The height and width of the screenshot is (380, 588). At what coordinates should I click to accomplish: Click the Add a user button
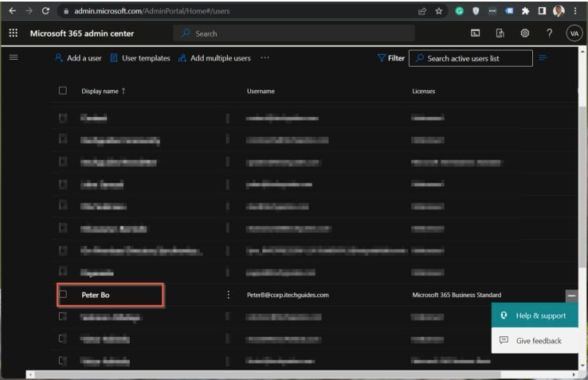[78, 58]
